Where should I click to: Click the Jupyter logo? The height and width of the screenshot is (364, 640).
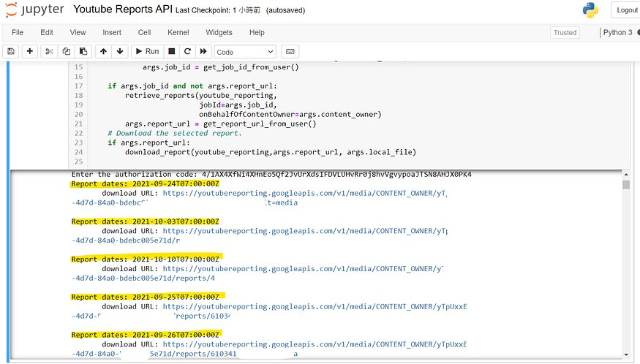point(34,10)
